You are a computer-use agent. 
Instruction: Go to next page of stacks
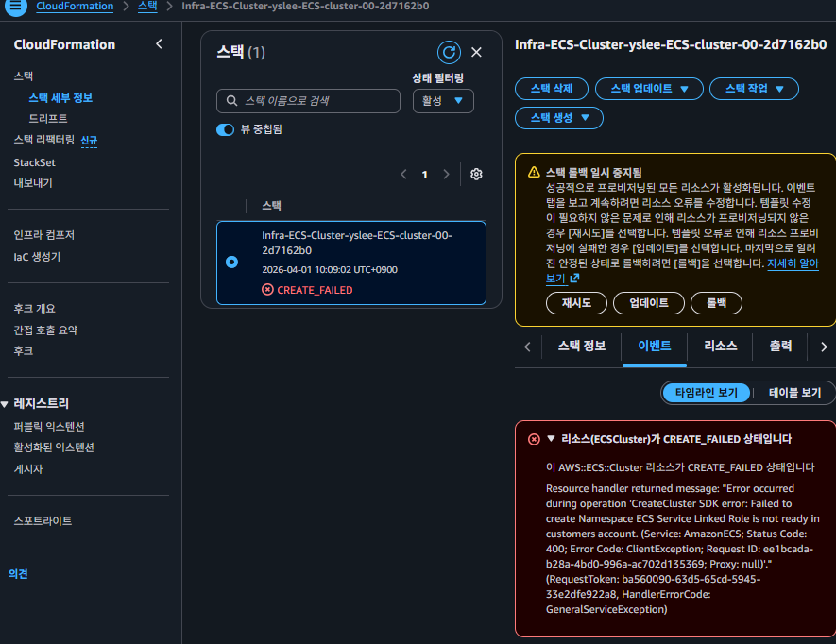pos(446,175)
